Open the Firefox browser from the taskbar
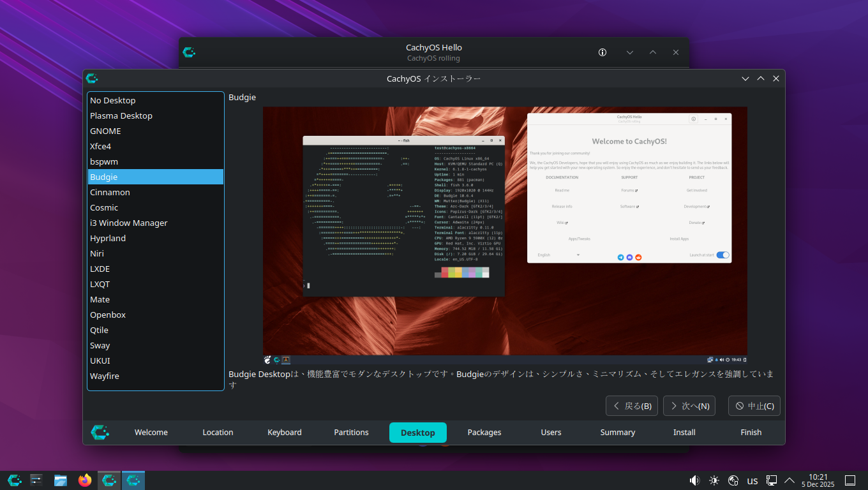Screen dimensions: 868x490 (85, 480)
